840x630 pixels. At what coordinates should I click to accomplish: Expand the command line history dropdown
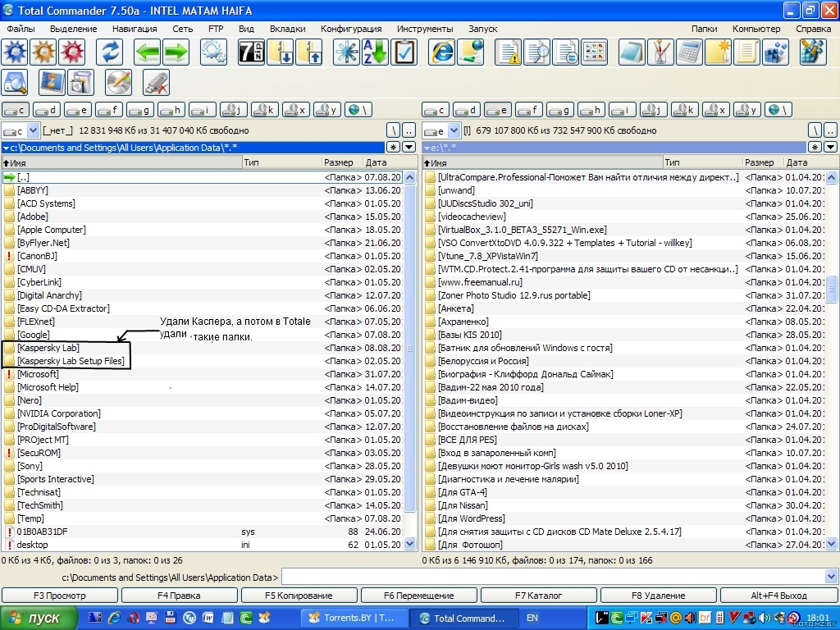832,577
